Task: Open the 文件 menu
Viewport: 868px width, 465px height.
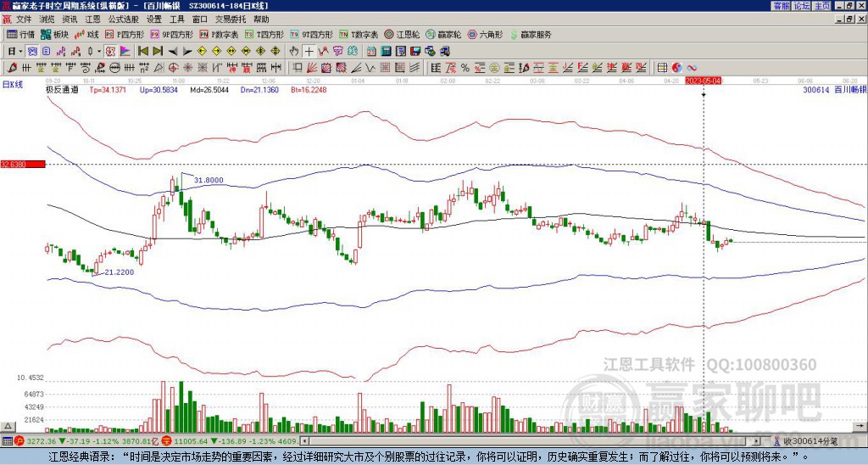Action: pos(24,20)
